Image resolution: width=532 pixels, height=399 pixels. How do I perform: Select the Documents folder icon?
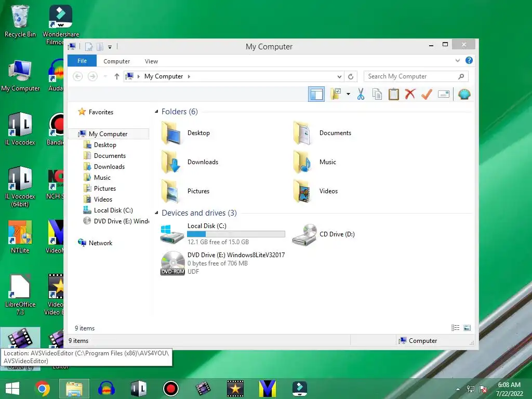pyautogui.click(x=303, y=133)
